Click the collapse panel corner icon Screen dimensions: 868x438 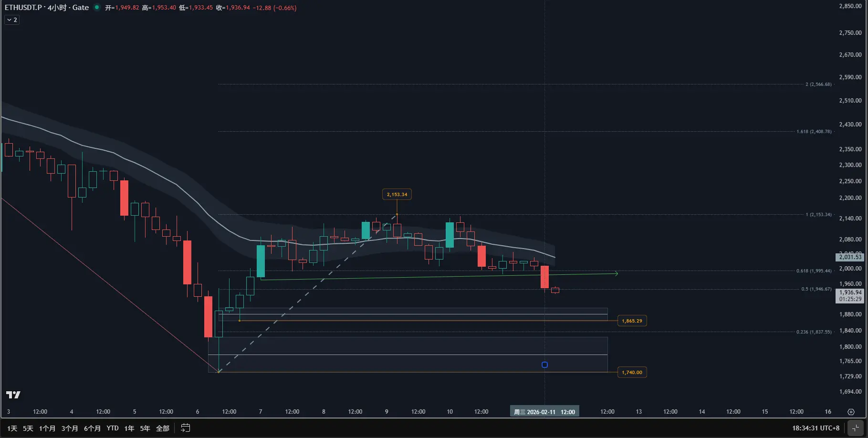[856, 428]
